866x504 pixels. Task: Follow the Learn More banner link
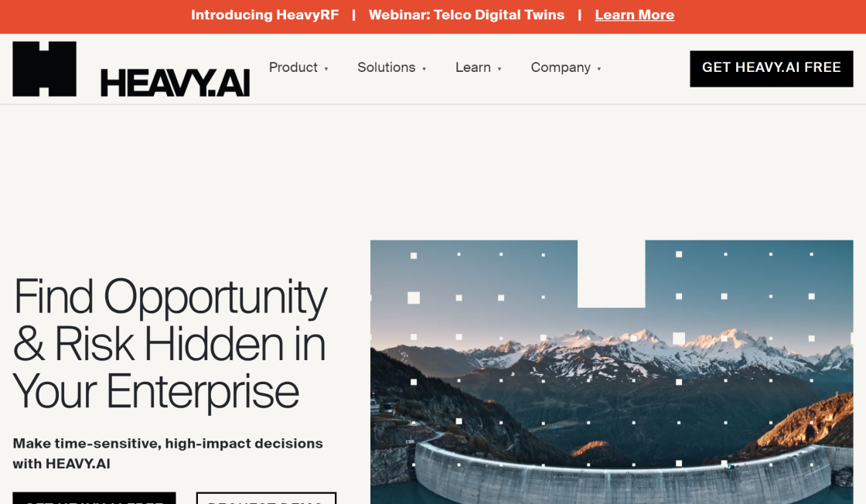pos(635,15)
